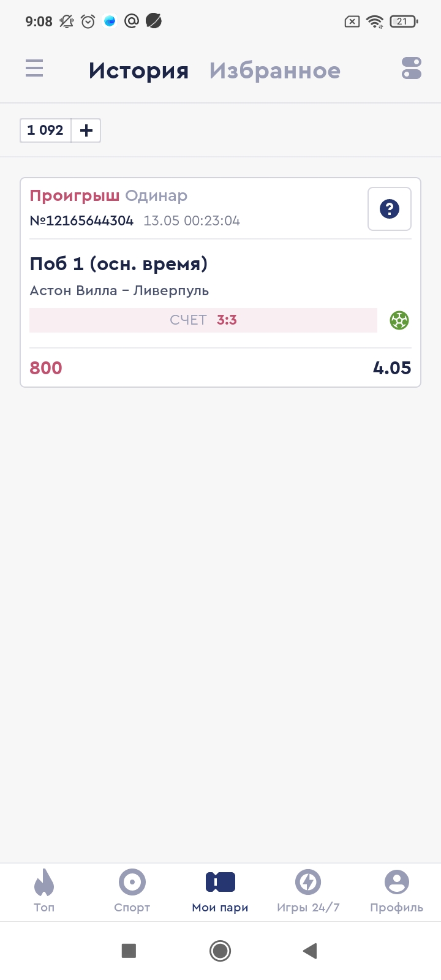Viewport: 441px width, 980px height.
Task: Open the Топ flame section
Action: point(44,891)
